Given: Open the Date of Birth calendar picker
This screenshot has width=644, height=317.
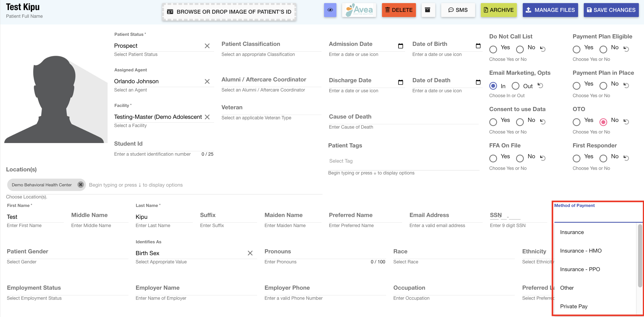Looking at the screenshot, I should click(478, 46).
